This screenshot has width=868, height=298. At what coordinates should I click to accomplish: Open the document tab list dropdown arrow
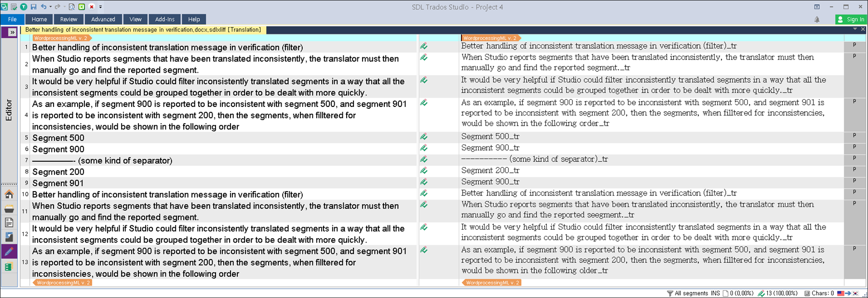point(854,29)
